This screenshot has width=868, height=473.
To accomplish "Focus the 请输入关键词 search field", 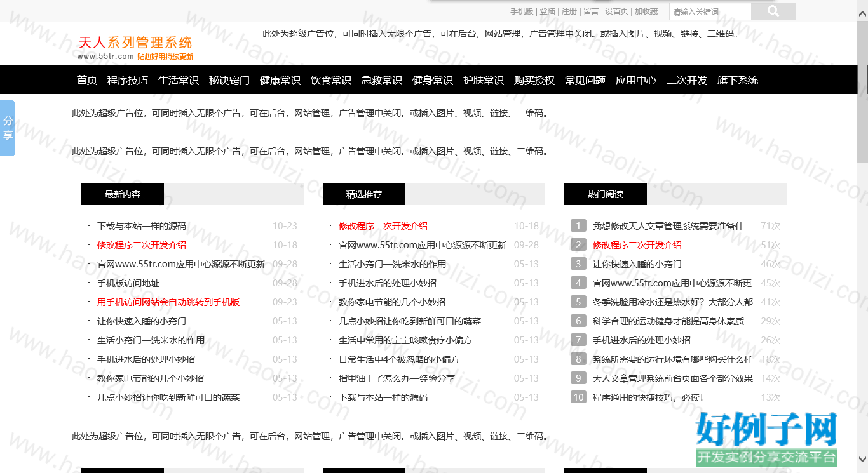I will click(x=710, y=11).
